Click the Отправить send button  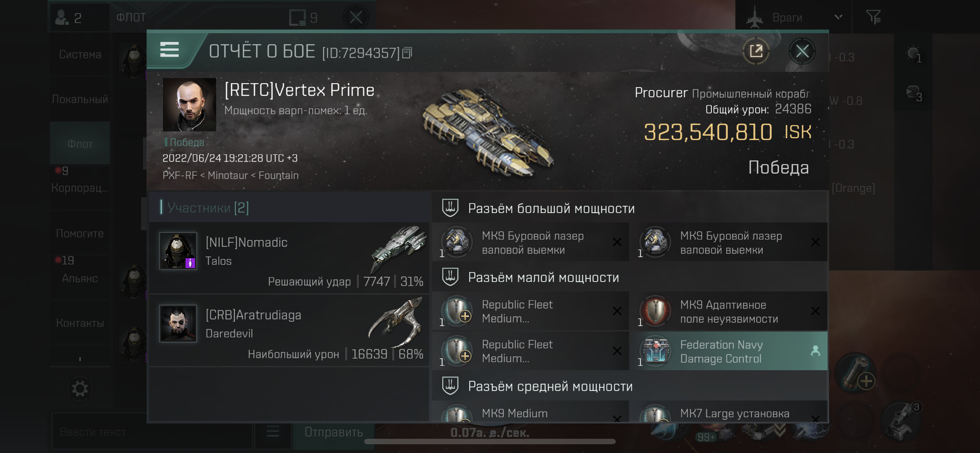[x=333, y=432]
